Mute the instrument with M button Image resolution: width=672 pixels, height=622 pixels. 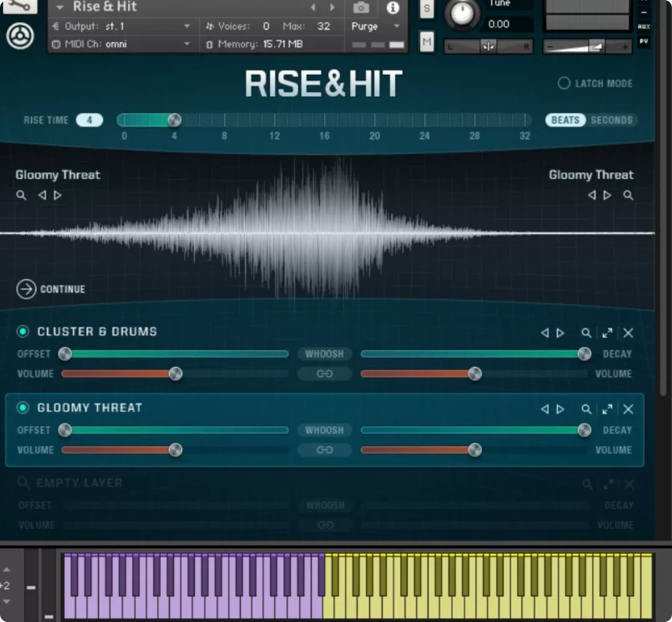click(427, 41)
